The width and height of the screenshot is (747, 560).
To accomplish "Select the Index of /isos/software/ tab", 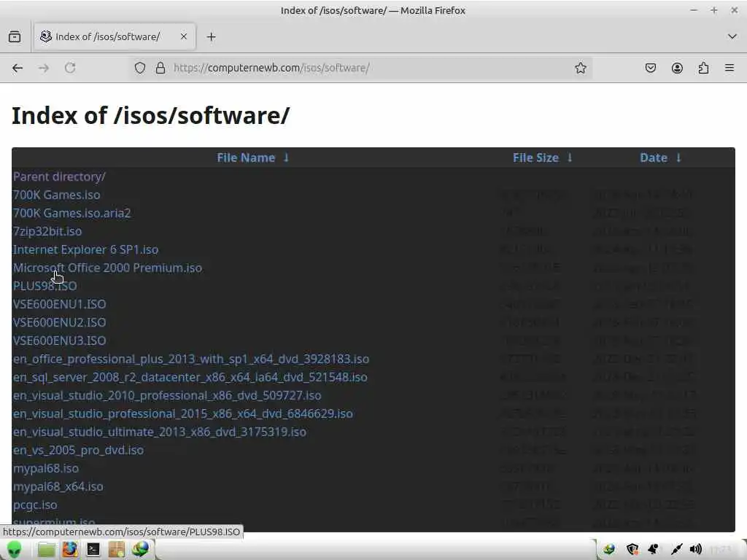I will (x=115, y=36).
